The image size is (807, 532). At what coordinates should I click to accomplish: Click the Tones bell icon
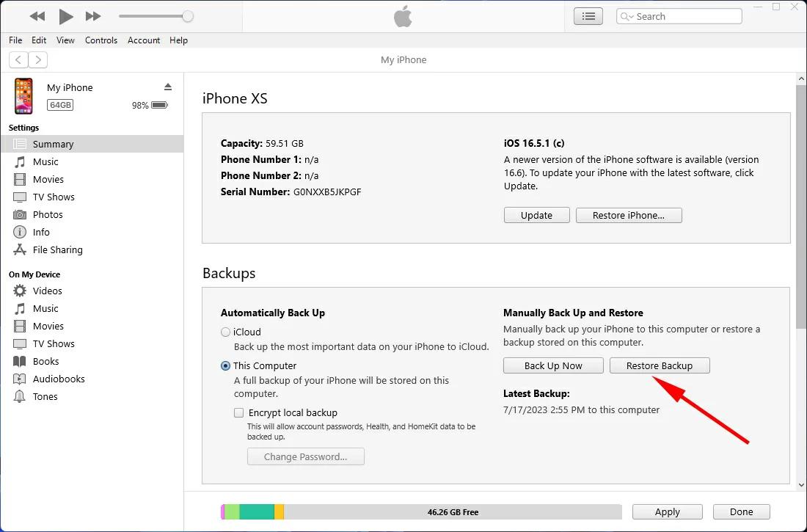click(x=20, y=396)
